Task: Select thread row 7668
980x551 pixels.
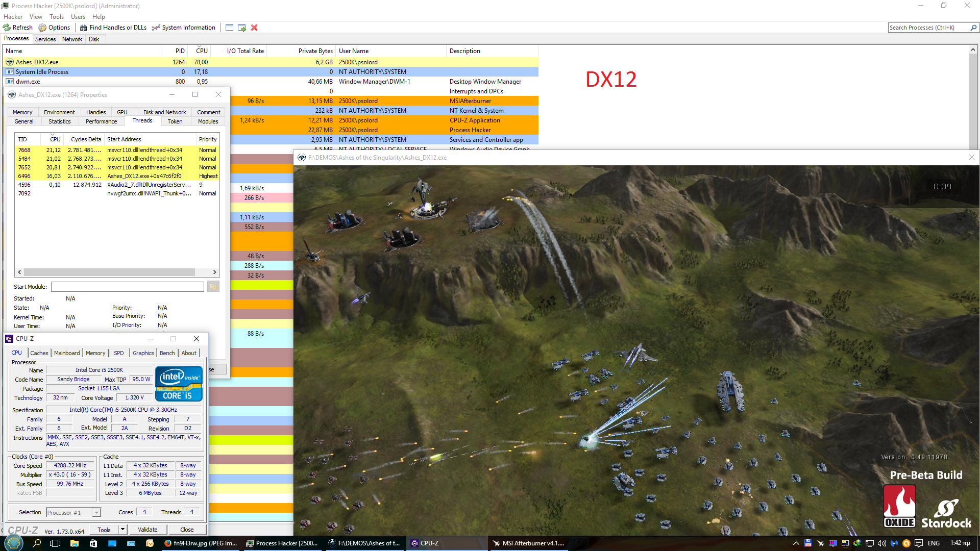Action: pos(117,150)
